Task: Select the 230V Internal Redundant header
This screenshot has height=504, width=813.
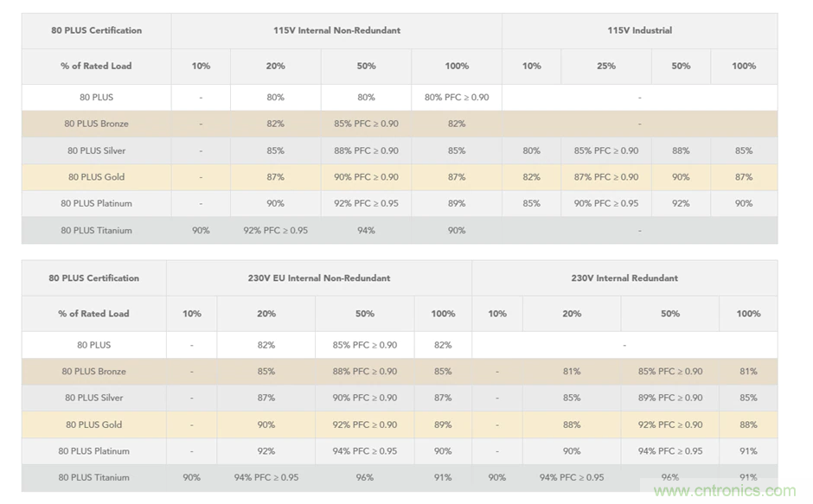Action: tap(624, 278)
